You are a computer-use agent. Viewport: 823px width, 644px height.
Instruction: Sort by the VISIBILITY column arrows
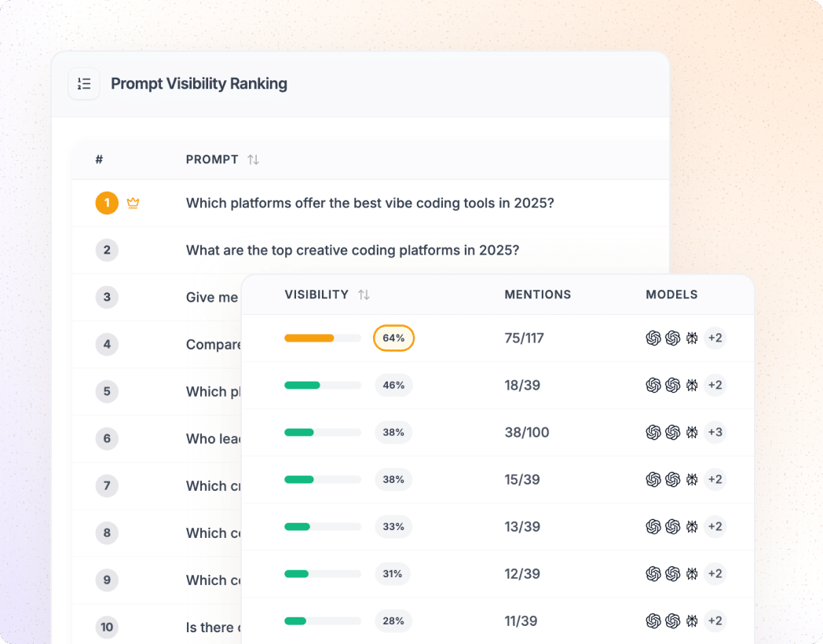coord(364,295)
